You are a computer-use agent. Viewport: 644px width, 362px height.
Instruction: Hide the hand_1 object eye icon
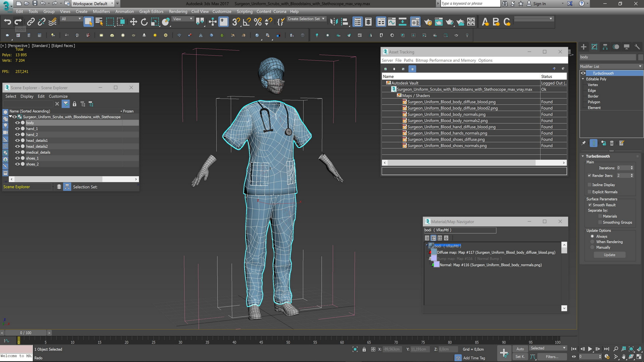coord(17,129)
